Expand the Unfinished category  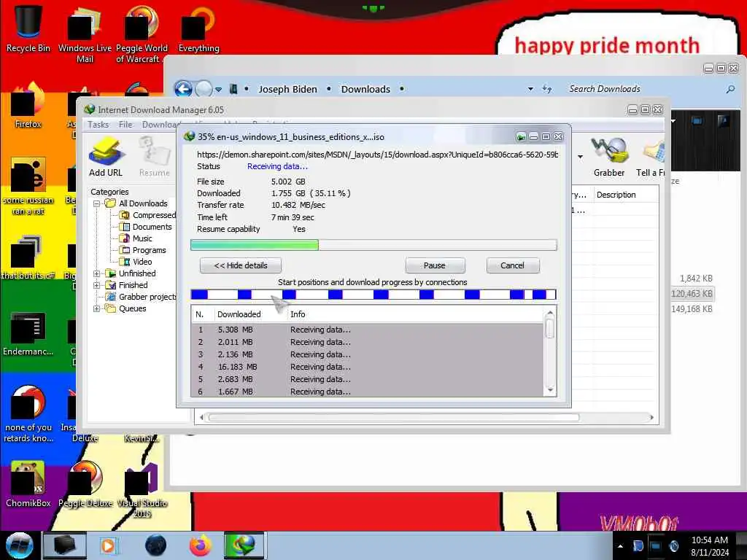(x=97, y=274)
